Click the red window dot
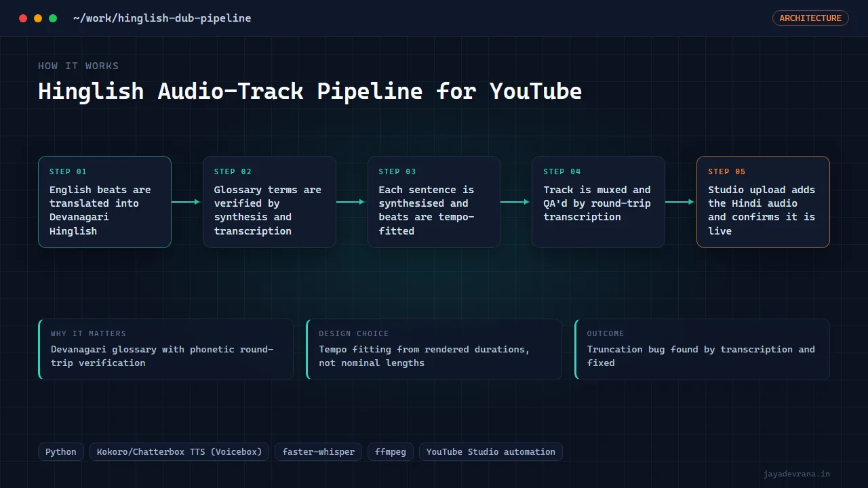This screenshot has height=488, width=868. [x=23, y=18]
